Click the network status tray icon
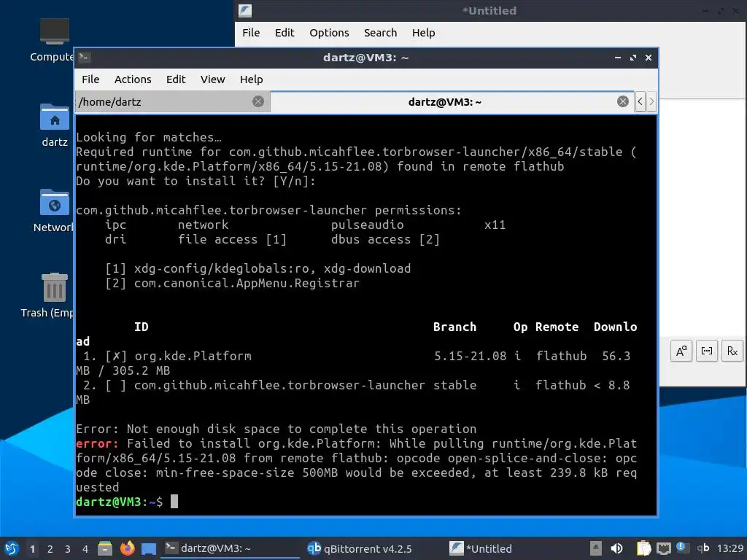Image resolution: width=747 pixels, height=560 pixels. click(x=663, y=548)
